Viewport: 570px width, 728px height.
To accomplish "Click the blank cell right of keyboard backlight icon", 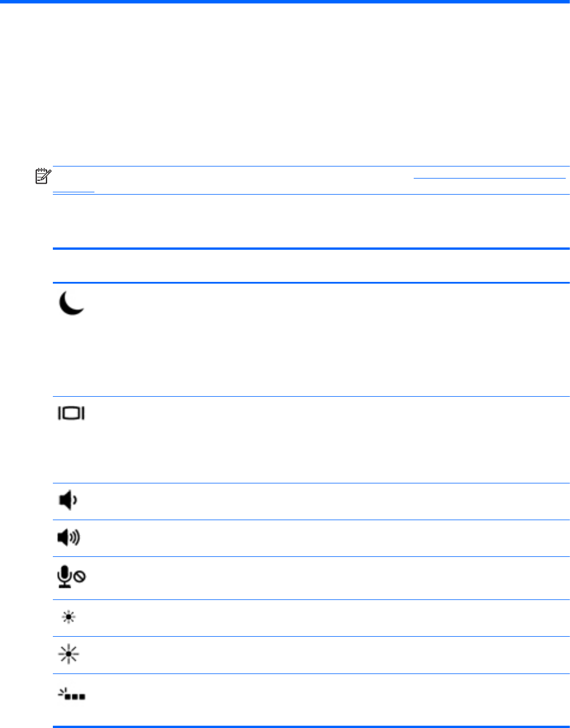I will pyautogui.click(x=328, y=699).
